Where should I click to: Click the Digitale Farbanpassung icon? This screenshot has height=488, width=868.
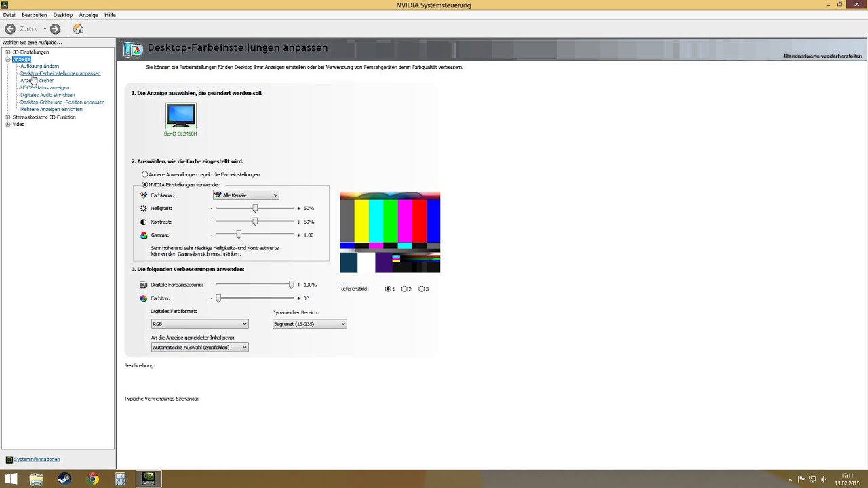143,285
